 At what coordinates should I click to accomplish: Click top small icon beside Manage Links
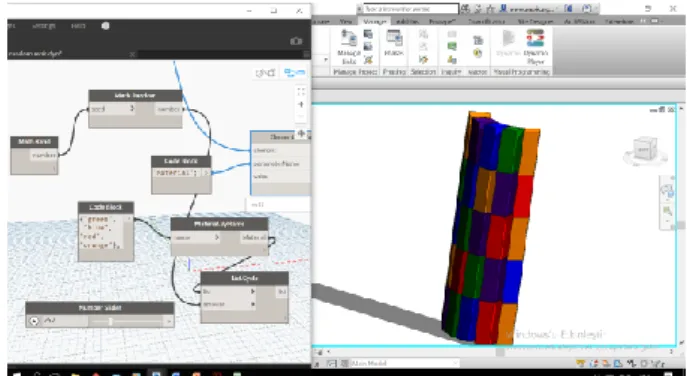tap(368, 34)
